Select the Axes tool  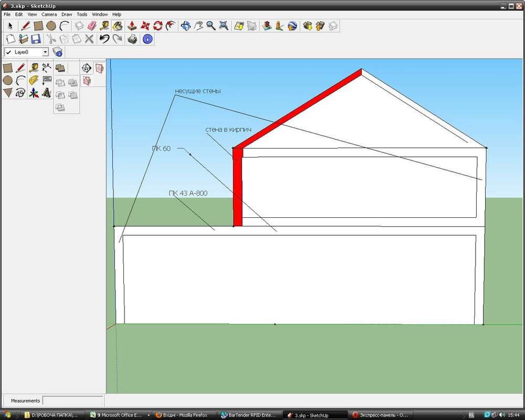(34, 93)
